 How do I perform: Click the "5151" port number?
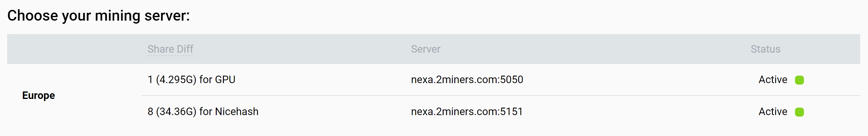click(512, 112)
